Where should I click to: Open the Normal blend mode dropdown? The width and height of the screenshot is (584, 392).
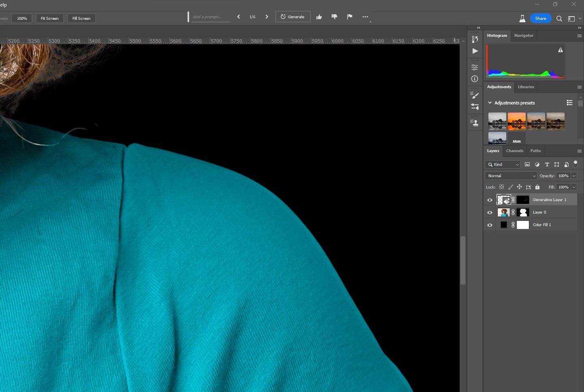511,176
